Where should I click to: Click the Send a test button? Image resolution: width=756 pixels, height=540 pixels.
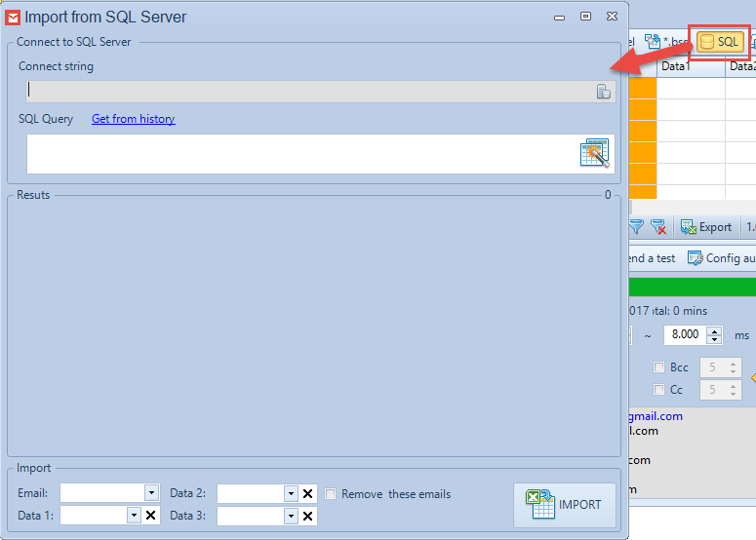coord(653,258)
